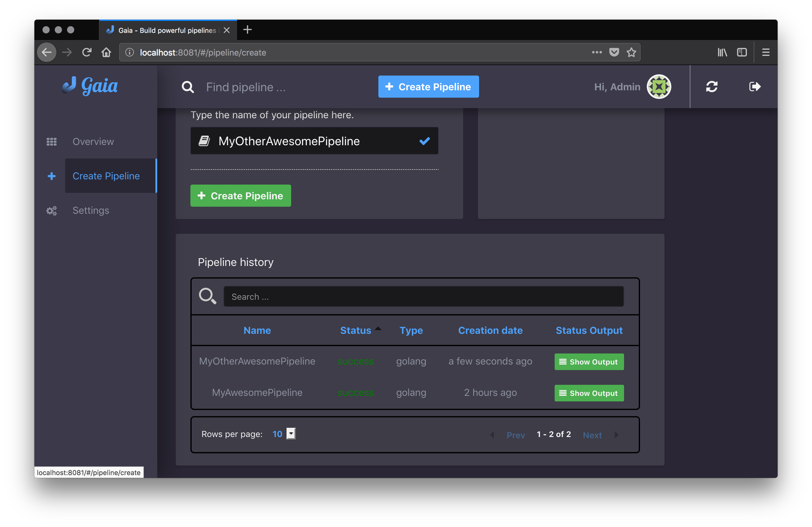Click the pipeline name input field

click(314, 141)
